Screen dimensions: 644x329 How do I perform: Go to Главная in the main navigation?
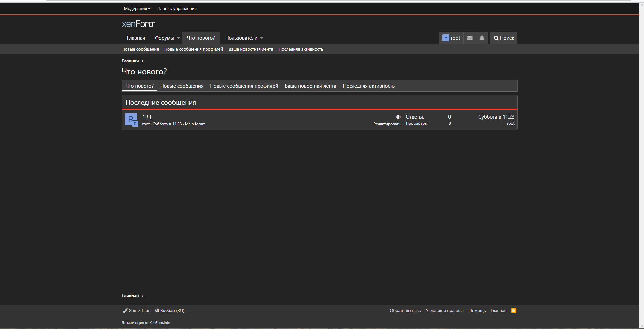coord(136,38)
